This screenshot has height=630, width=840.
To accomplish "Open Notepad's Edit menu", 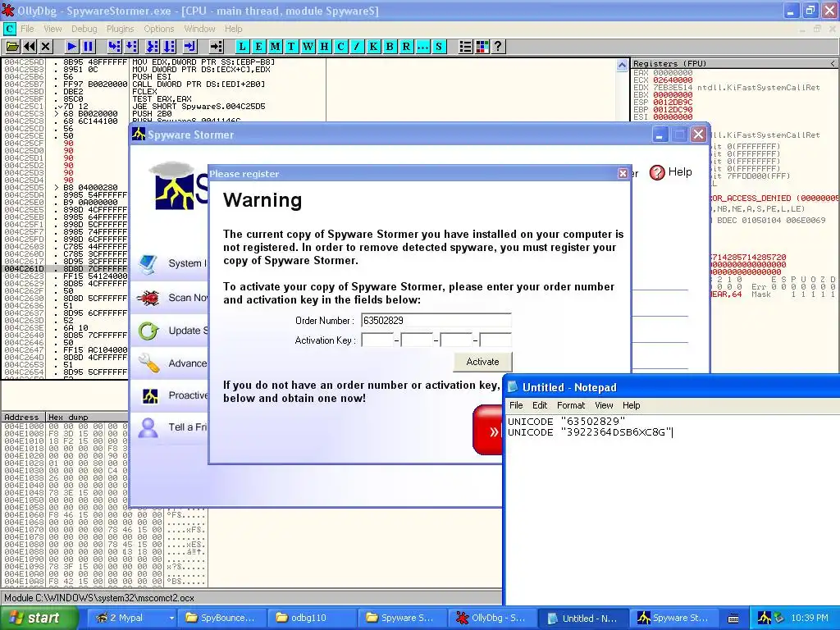I will pyautogui.click(x=540, y=405).
